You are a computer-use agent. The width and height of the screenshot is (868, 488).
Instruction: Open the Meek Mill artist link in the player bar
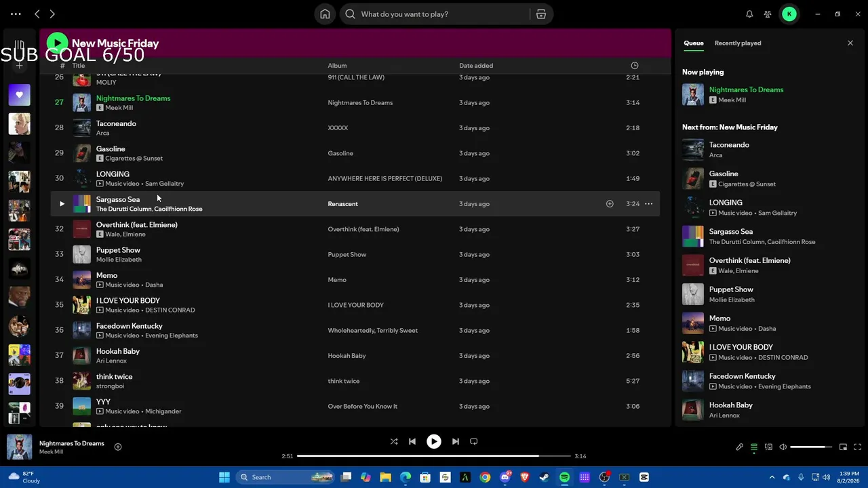[51, 452]
